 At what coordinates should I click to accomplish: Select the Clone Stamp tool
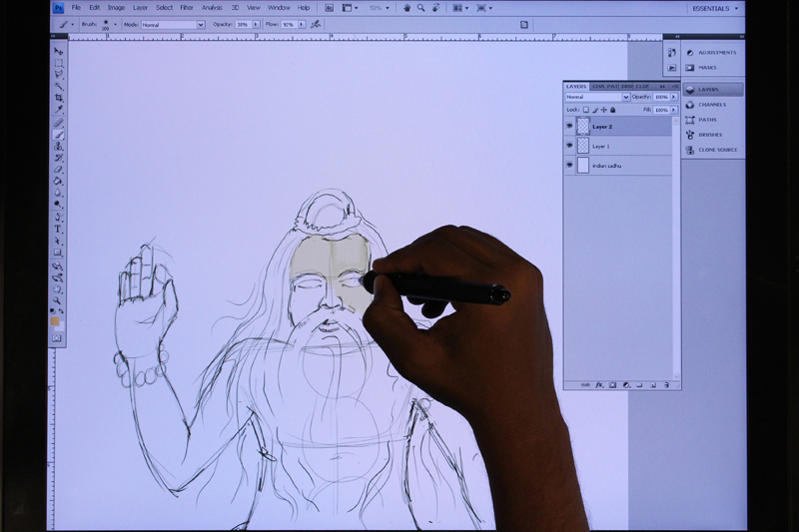[x=58, y=146]
